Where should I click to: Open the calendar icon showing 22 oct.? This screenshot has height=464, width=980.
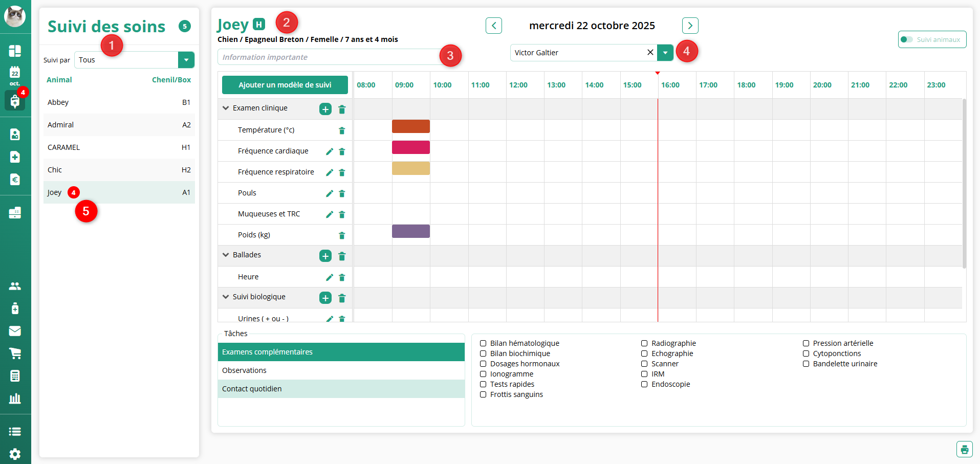(x=15, y=75)
